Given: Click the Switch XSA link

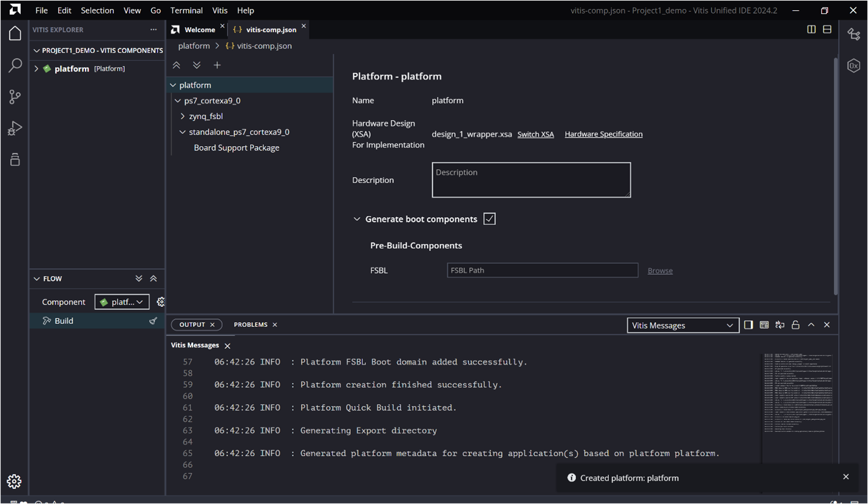Looking at the screenshot, I should 535,134.
